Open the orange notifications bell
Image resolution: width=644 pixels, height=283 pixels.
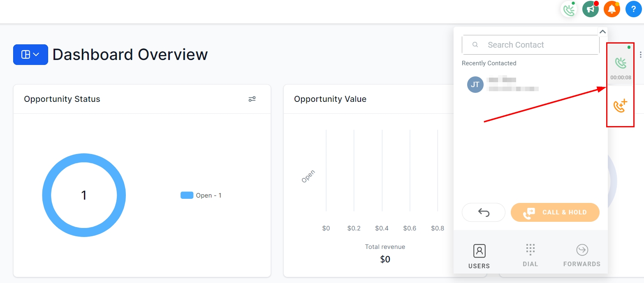[612, 9]
